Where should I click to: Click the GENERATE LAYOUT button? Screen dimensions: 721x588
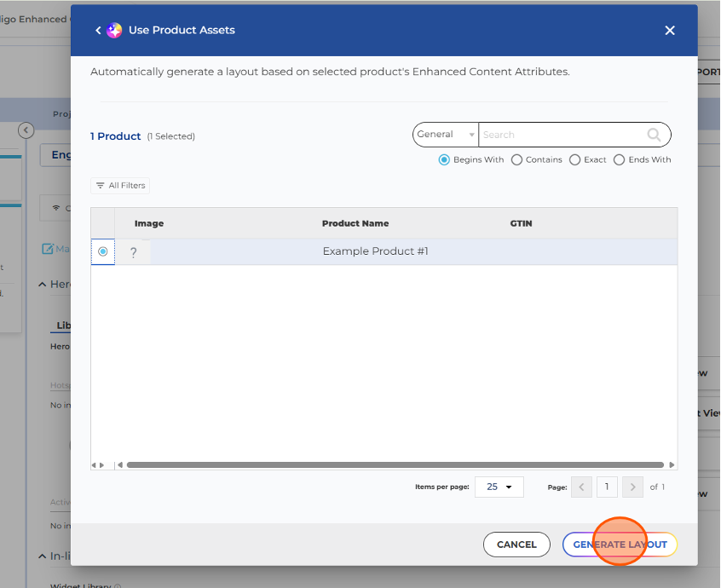[x=620, y=545]
